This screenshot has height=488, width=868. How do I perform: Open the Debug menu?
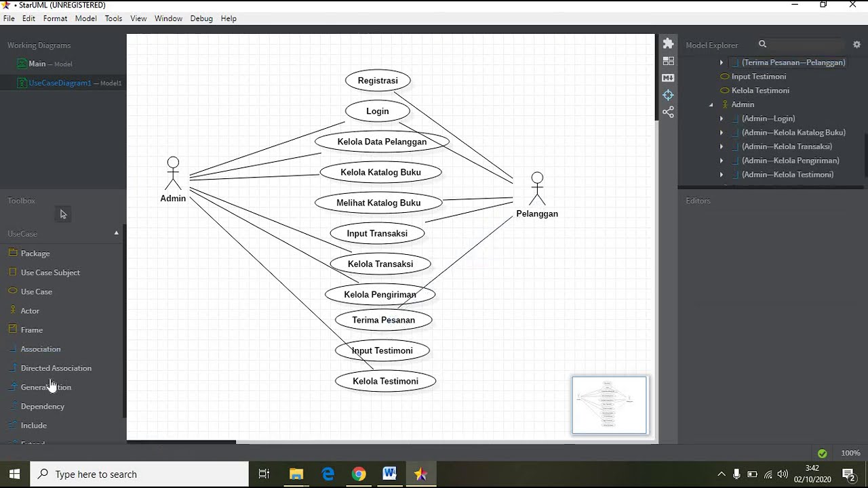point(201,18)
